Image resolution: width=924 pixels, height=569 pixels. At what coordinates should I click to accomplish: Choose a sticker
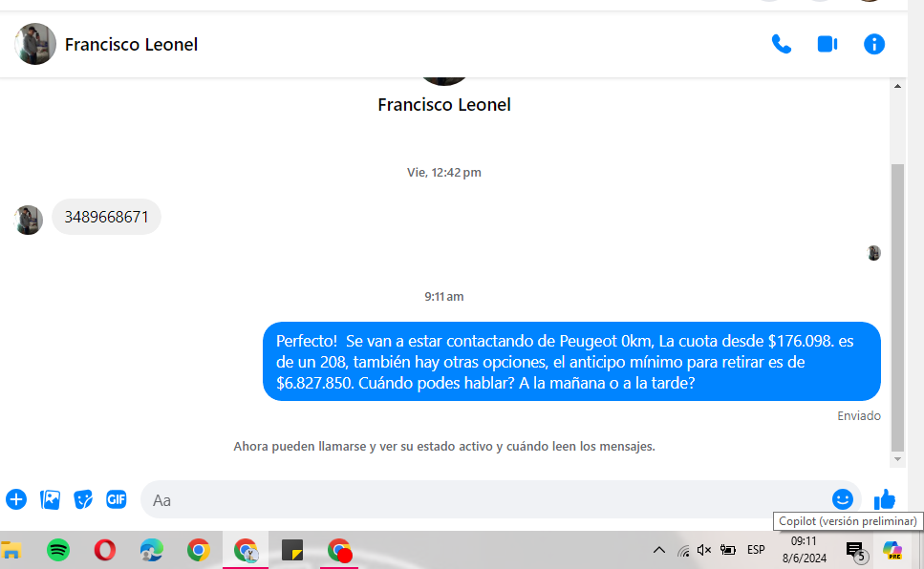point(83,499)
